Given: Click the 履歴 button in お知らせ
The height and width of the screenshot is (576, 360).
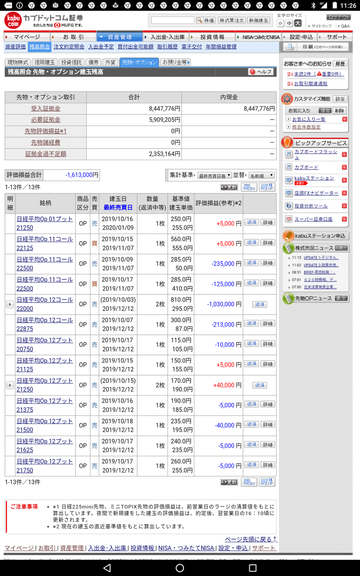Looking at the screenshot, I should pyautogui.click(x=340, y=64).
